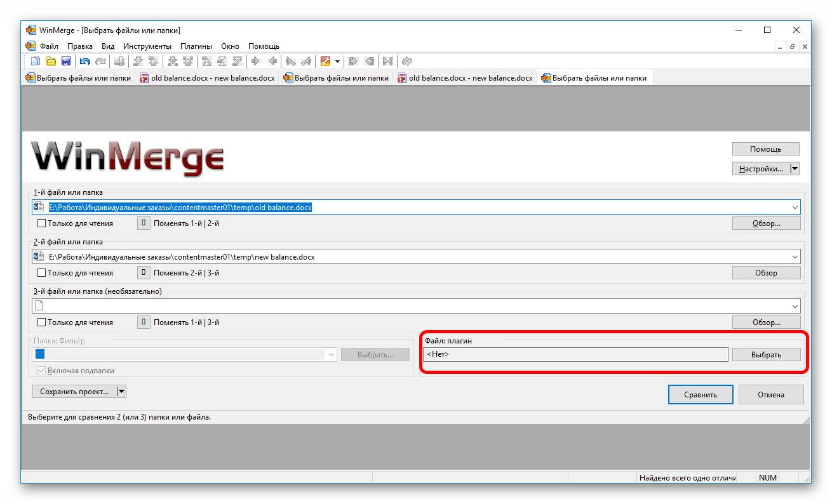Expand the 1st file path dropdown
Image resolution: width=832 pixels, height=504 pixels.
click(x=795, y=208)
